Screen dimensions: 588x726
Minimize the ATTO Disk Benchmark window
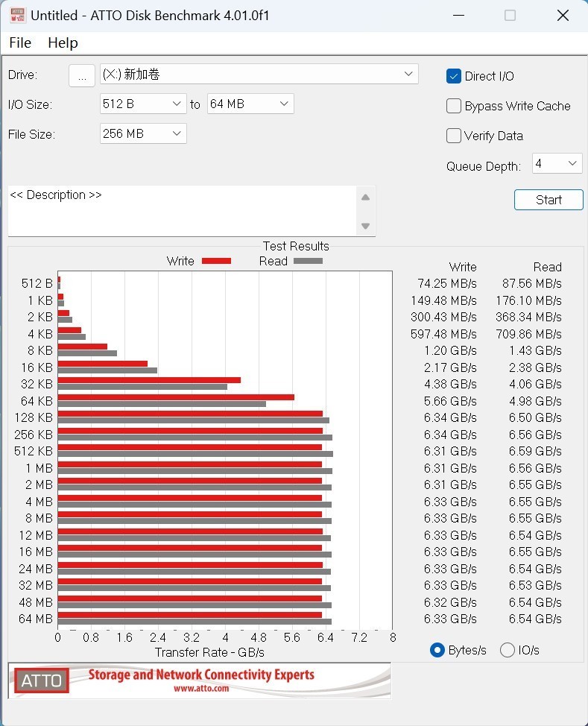(456, 16)
